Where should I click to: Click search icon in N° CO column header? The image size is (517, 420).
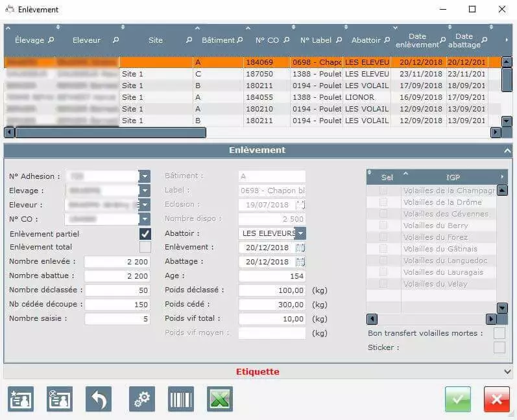coord(287,40)
